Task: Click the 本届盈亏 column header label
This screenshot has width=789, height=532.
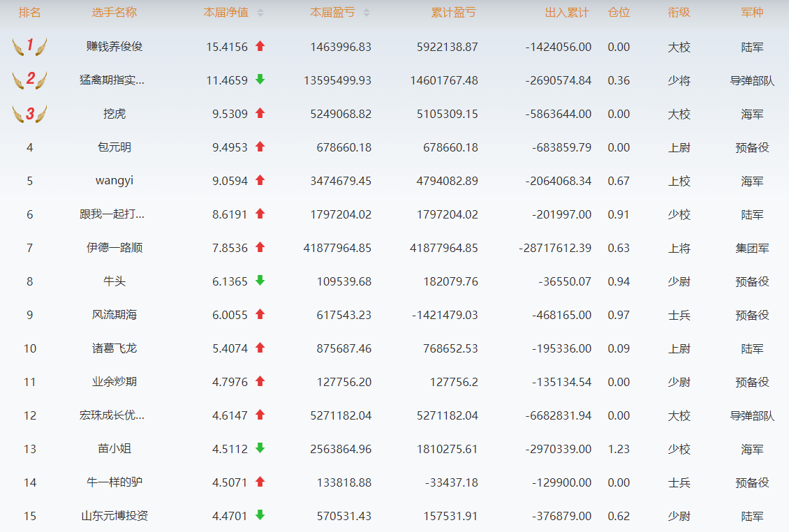Action: pos(332,13)
